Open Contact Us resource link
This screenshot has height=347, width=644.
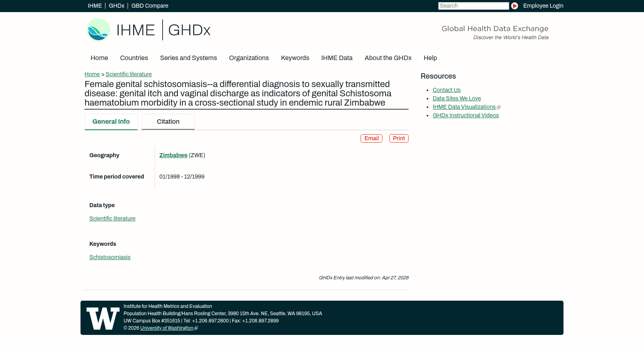click(x=446, y=90)
